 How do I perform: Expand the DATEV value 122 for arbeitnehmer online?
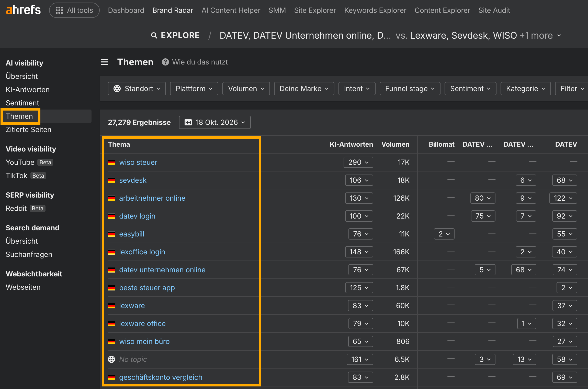563,198
